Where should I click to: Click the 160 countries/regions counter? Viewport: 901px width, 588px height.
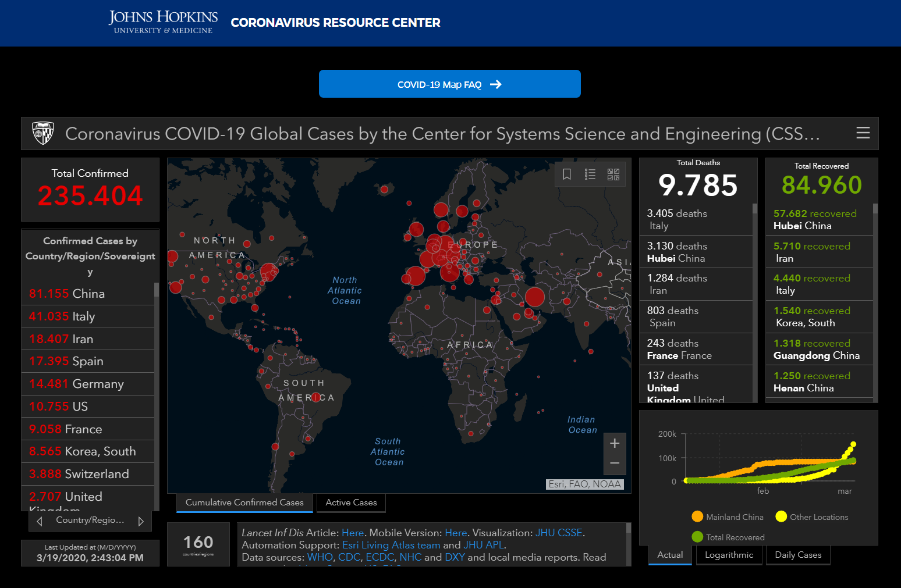pyautogui.click(x=198, y=544)
